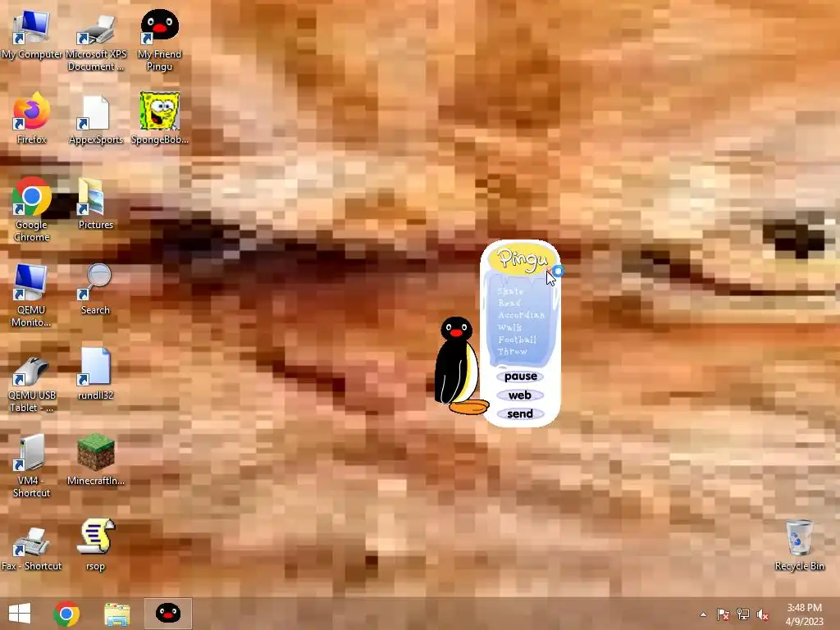Switch to Pingu app in taskbar
This screenshot has height=630, width=840.
point(167,614)
